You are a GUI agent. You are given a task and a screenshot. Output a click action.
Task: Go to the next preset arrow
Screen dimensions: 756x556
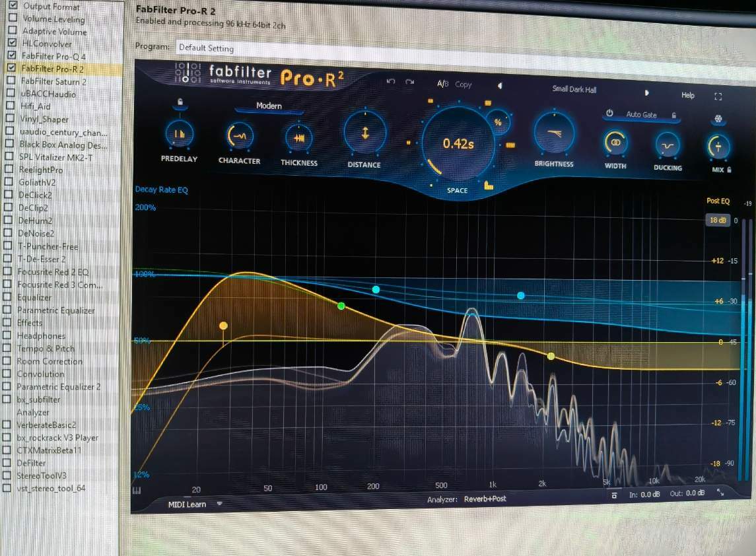pyautogui.click(x=646, y=93)
